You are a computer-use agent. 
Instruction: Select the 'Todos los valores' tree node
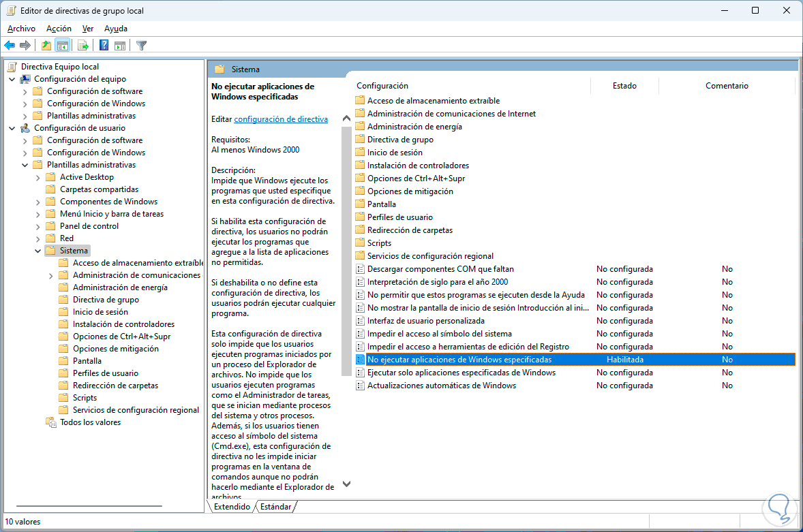point(90,422)
